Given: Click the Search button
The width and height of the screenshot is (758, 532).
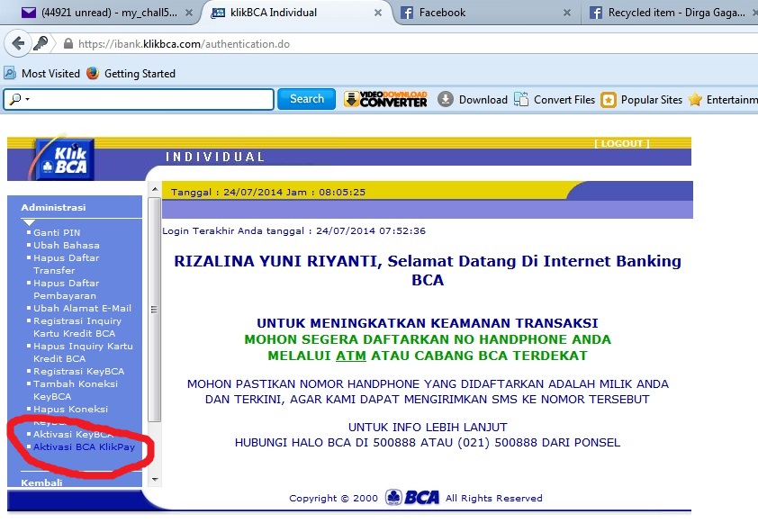Looking at the screenshot, I should (306, 99).
